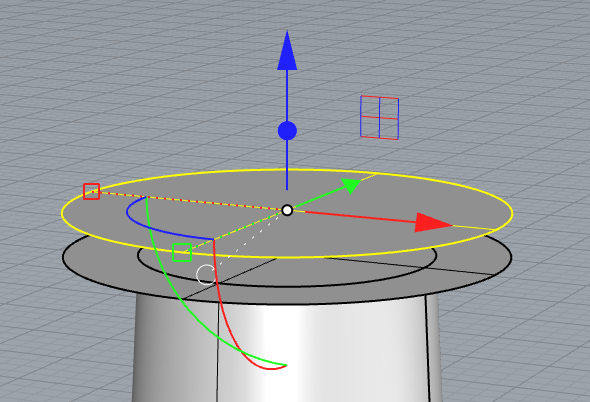Click the white gumball origin point
Image resolution: width=590 pixels, height=402 pixels.
point(287,210)
